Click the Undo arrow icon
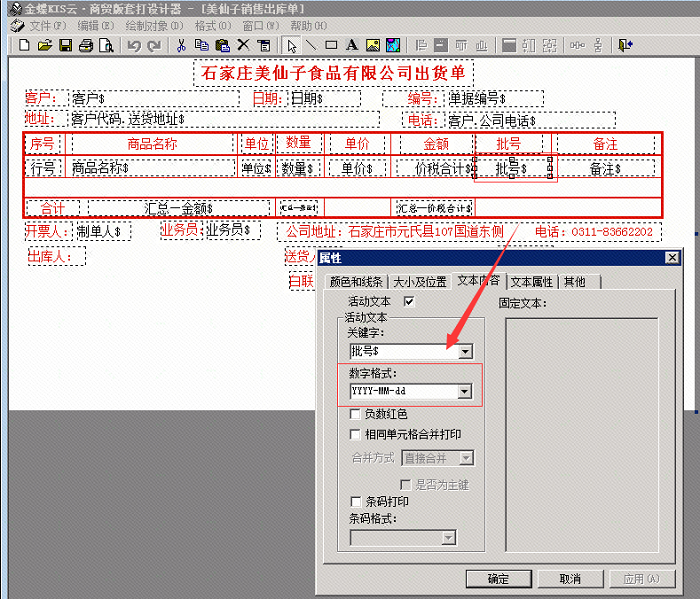Image resolution: width=700 pixels, height=599 pixels. coord(133,45)
